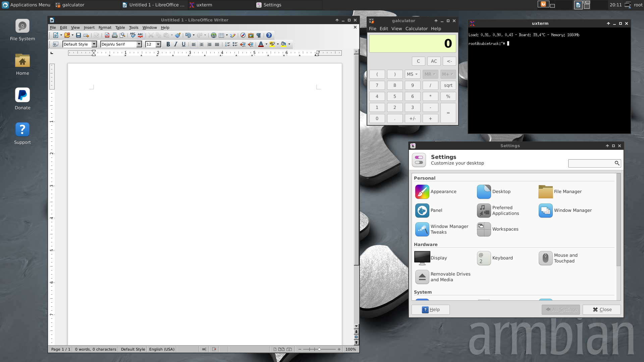Expand the Paragraph Style dropdown
644x362 pixels.
(x=94, y=44)
